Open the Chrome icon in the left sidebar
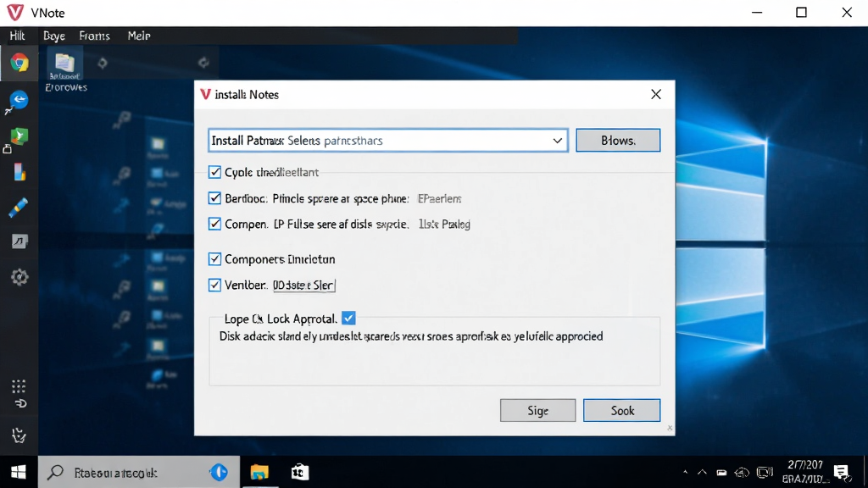The height and width of the screenshot is (488, 868). [x=19, y=63]
